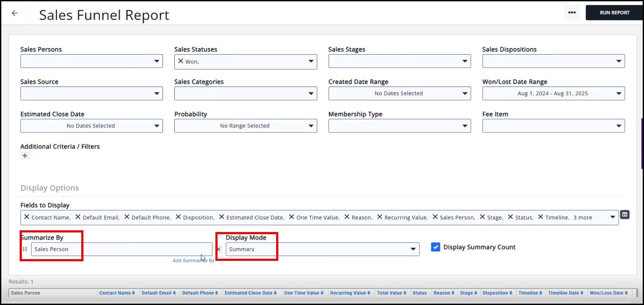The height and width of the screenshot is (305, 644).
Task: Remove Timeline field from Fields to Display
Action: [x=540, y=217]
